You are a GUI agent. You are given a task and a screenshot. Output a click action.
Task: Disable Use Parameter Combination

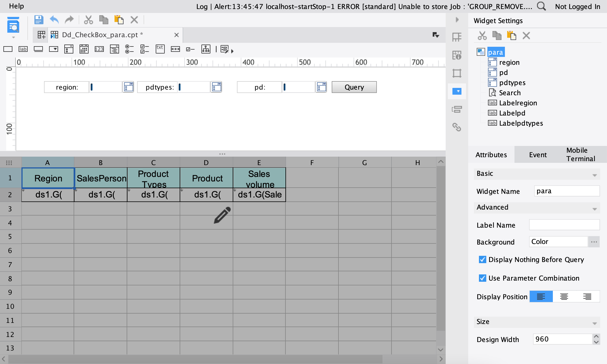482,278
